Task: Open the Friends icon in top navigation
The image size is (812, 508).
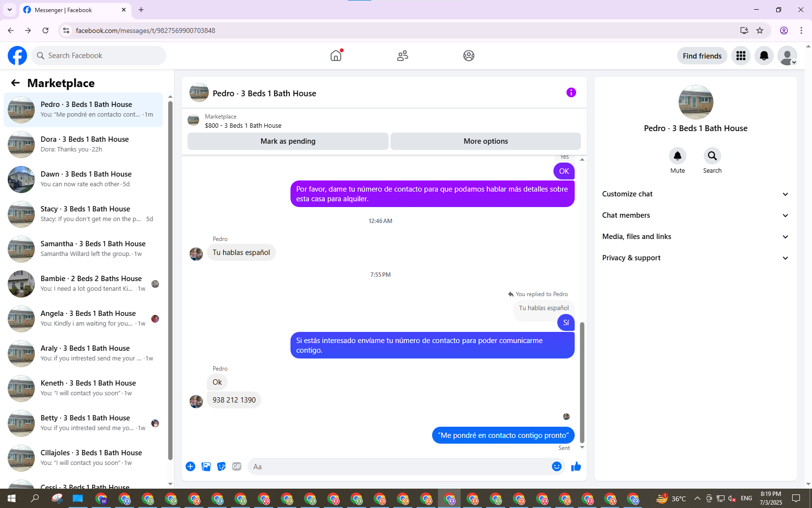Action: 403,56
